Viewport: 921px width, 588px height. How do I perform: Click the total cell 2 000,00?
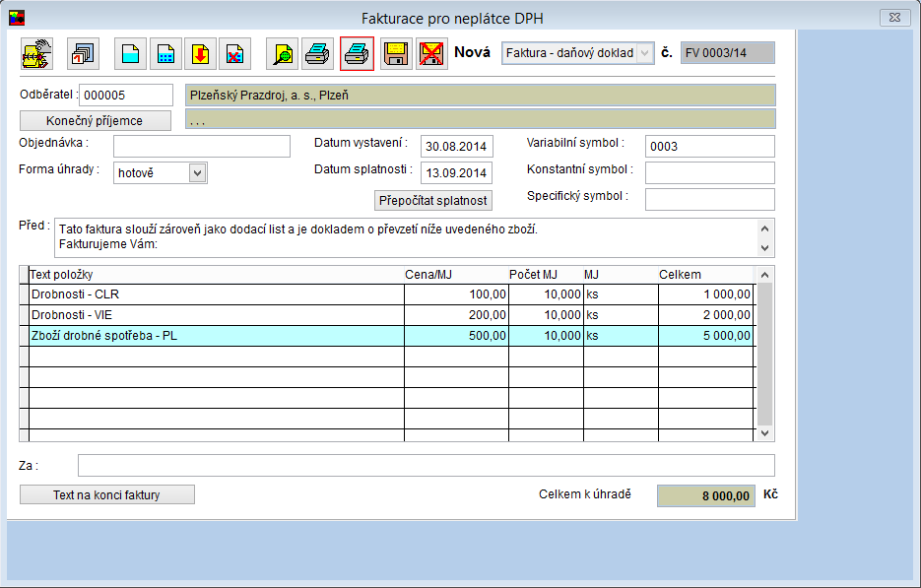click(706, 315)
